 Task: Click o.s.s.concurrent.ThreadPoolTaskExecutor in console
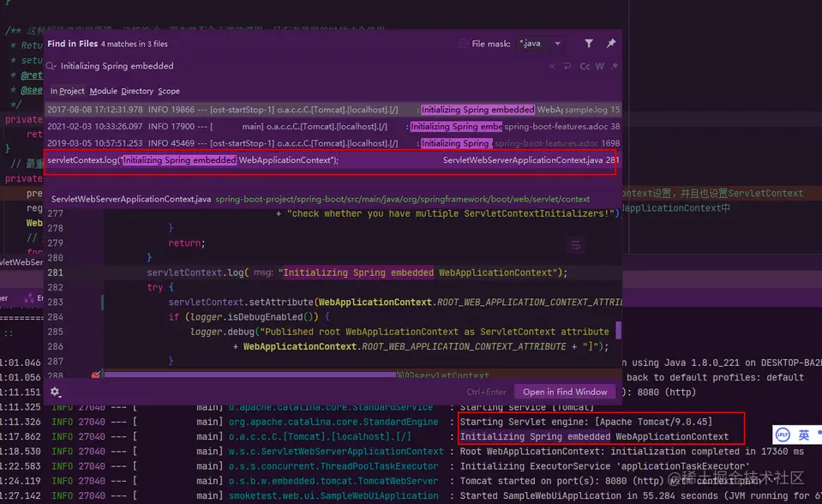coord(333,465)
